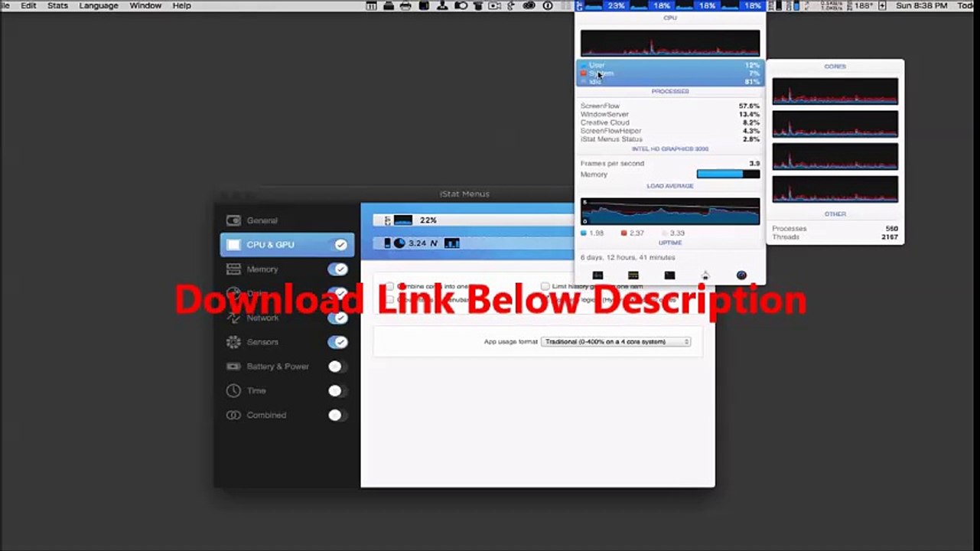Click the Processes count row in Cores panel

tap(835, 229)
